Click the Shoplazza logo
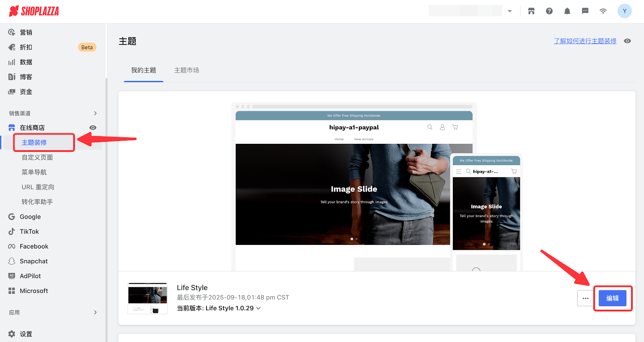Image resolution: width=644 pixels, height=342 pixels. (34, 11)
